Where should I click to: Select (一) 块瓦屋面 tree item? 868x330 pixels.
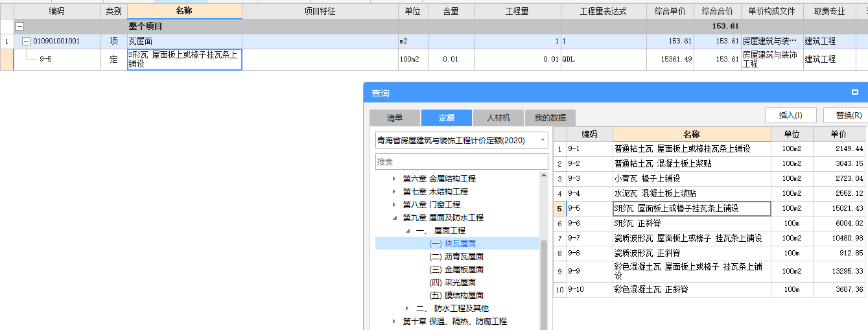coord(452,243)
